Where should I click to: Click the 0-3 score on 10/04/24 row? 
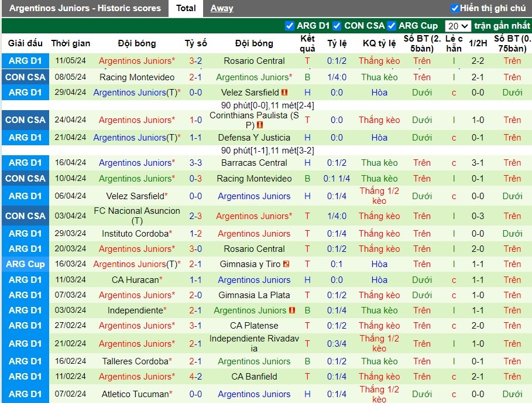pyautogui.click(x=195, y=178)
